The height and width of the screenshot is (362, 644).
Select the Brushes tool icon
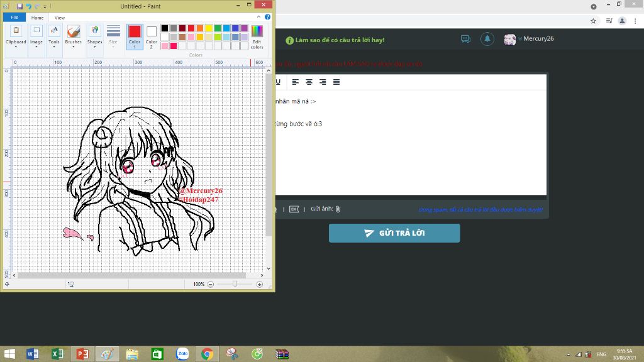point(74,31)
